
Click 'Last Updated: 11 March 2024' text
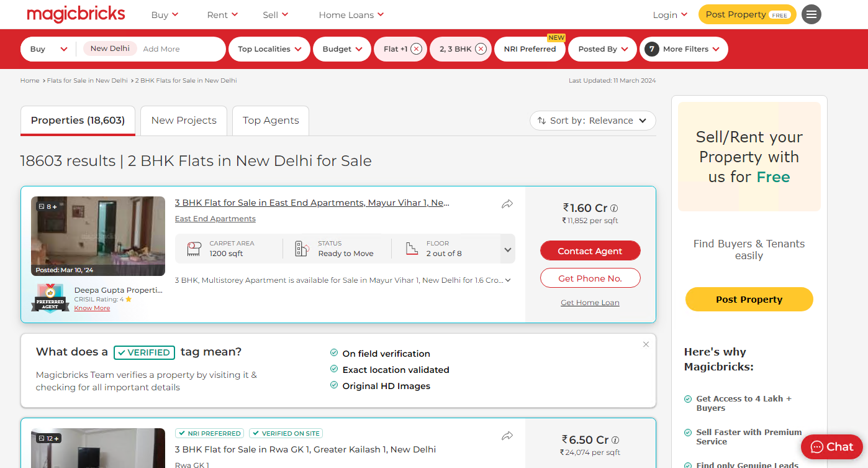click(612, 81)
